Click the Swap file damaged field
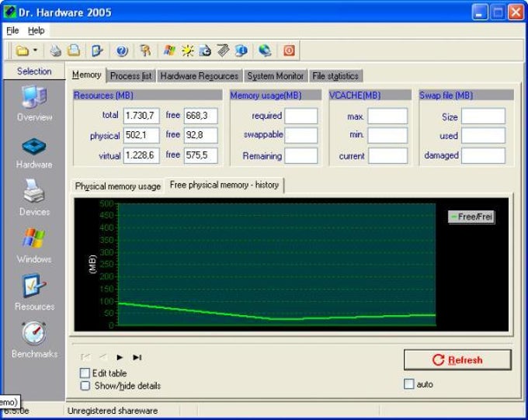This screenshot has height=420, width=528. 483,155
